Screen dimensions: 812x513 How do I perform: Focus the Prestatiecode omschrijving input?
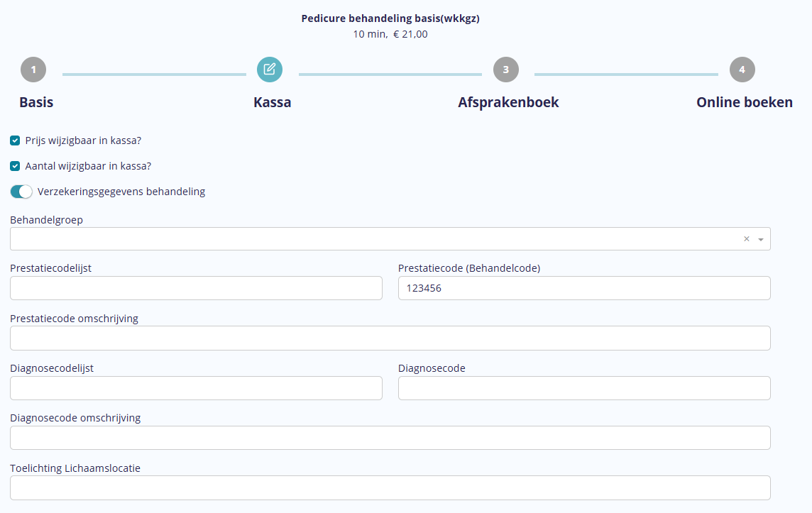tap(390, 338)
